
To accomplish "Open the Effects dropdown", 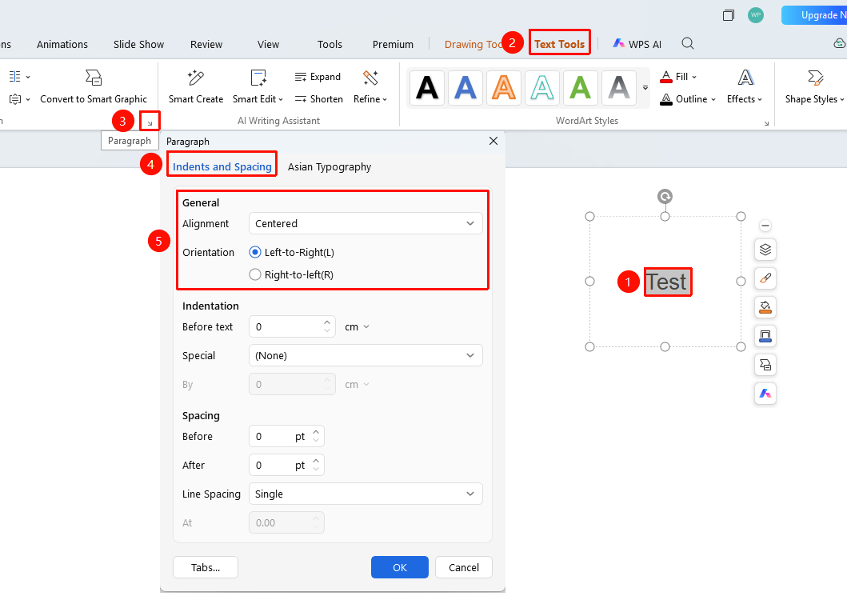I will pyautogui.click(x=745, y=87).
